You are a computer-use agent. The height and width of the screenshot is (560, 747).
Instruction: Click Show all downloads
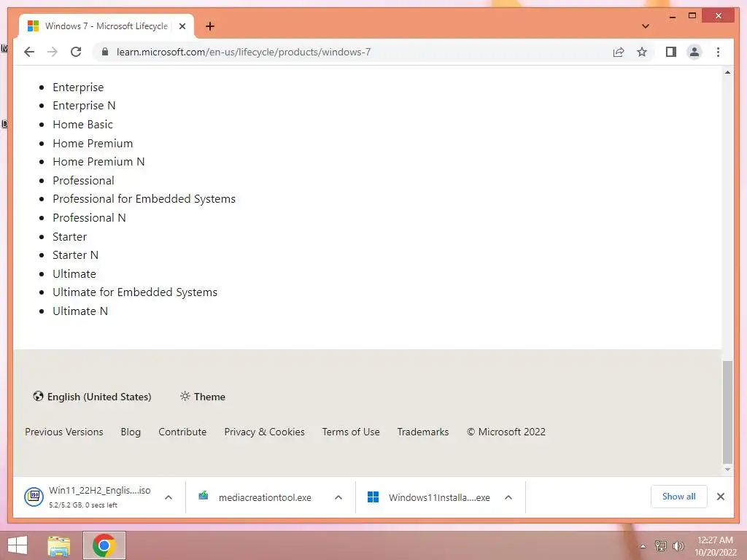tap(679, 497)
